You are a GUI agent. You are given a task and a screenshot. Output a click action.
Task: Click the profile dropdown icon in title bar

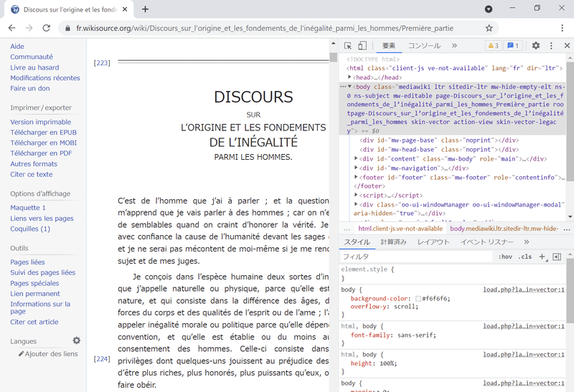tap(489, 9)
